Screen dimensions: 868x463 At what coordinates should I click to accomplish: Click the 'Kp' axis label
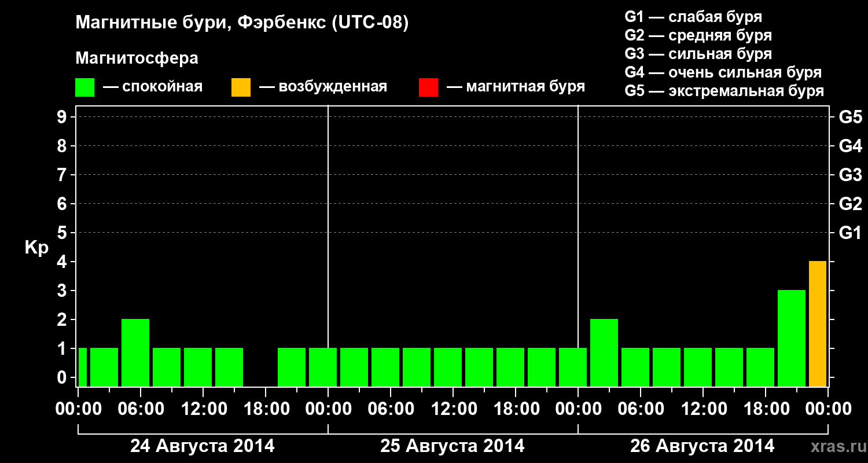click(36, 248)
